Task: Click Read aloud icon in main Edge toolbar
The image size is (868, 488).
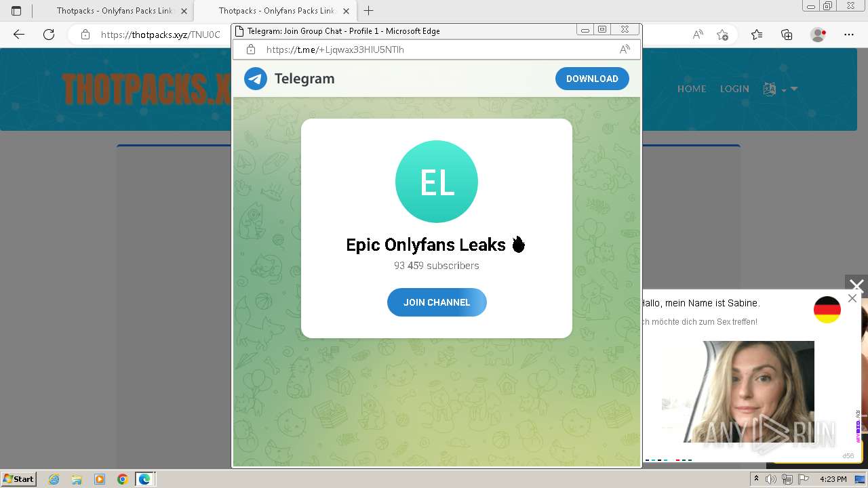Action: coord(697,35)
